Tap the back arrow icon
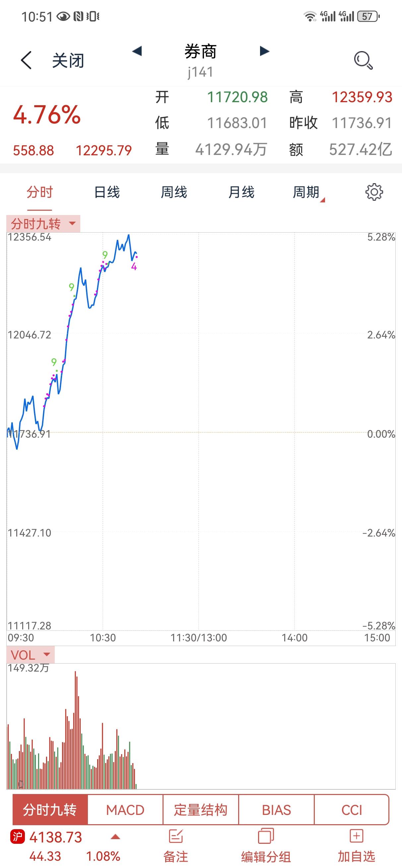This screenshot has width=402, height=868. tap(26, 60)
